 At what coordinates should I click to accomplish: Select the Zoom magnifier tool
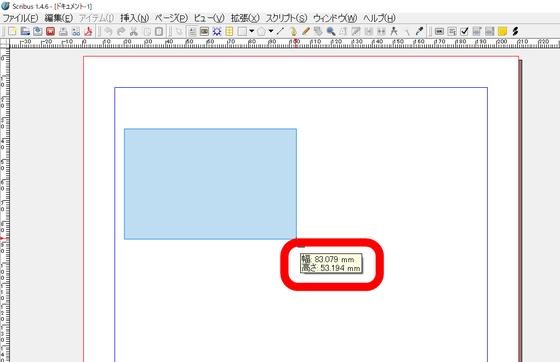(331, 31)
